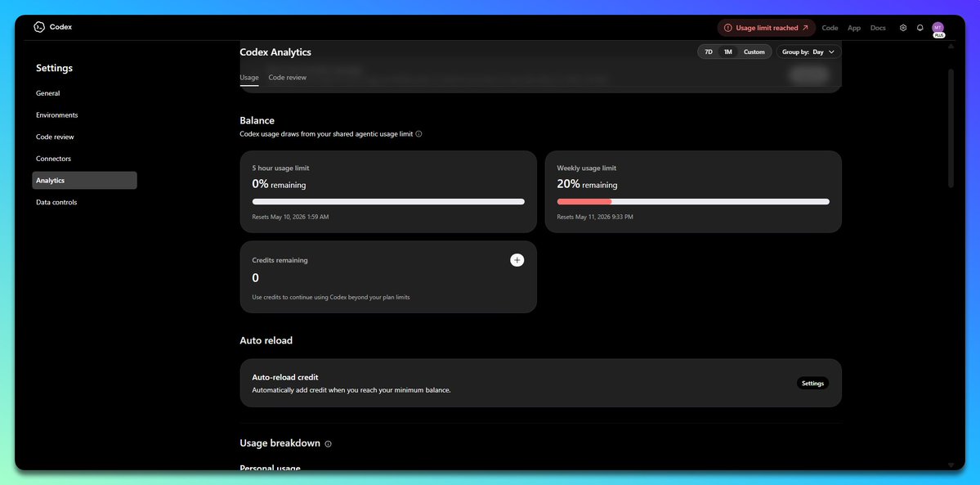Click the Credits remaining label
The width and height of the screenshot is (980, 485).
tap(280, 260)
